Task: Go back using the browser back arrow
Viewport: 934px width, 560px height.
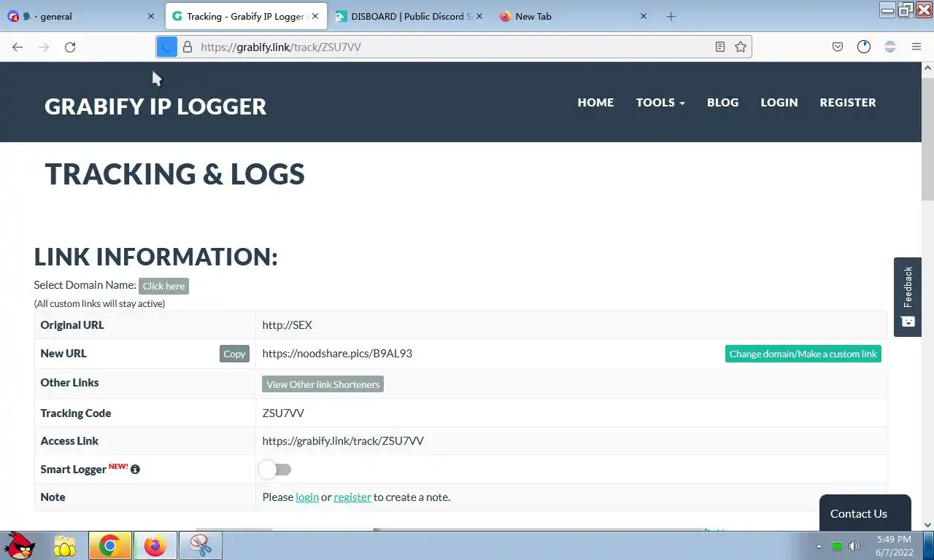Action: click(x=18, y=47)
